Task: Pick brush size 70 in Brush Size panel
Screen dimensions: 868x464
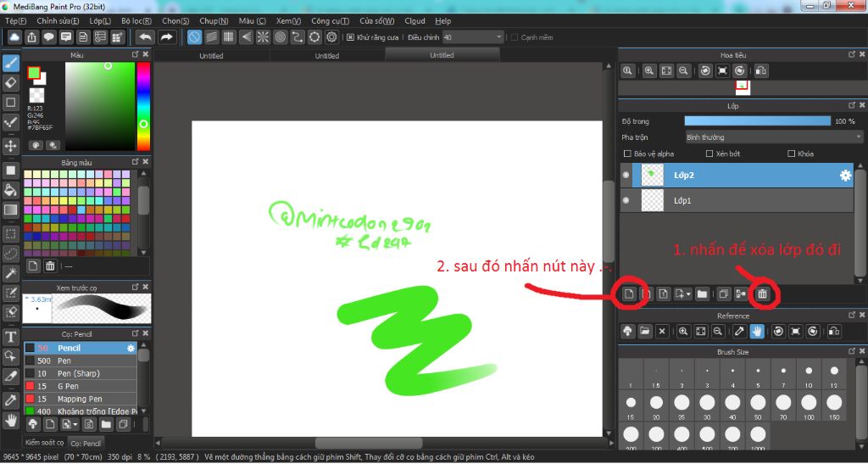Action: coord(782,405)
